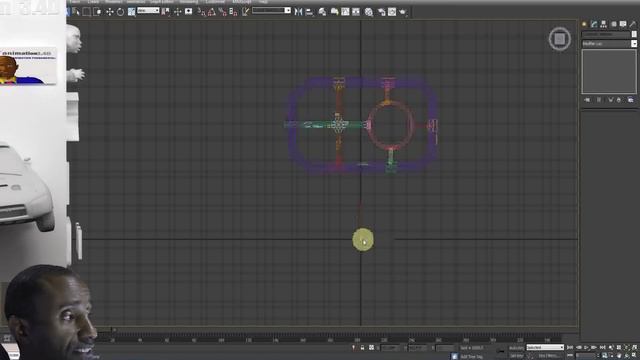
Task: Open the object color swatch
Action: (x=634, y=34)
